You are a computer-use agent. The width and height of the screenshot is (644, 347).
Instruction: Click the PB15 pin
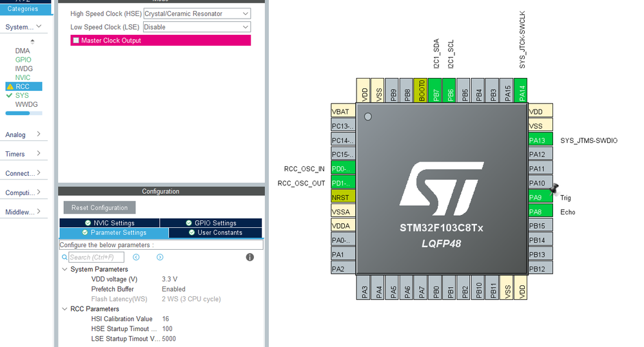(x=540, y=225)
